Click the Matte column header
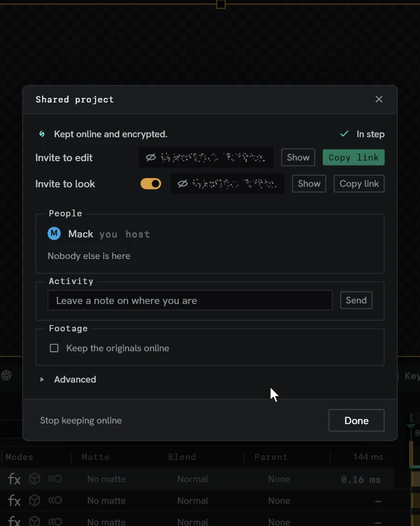The image size is (420, 526). 95,457
